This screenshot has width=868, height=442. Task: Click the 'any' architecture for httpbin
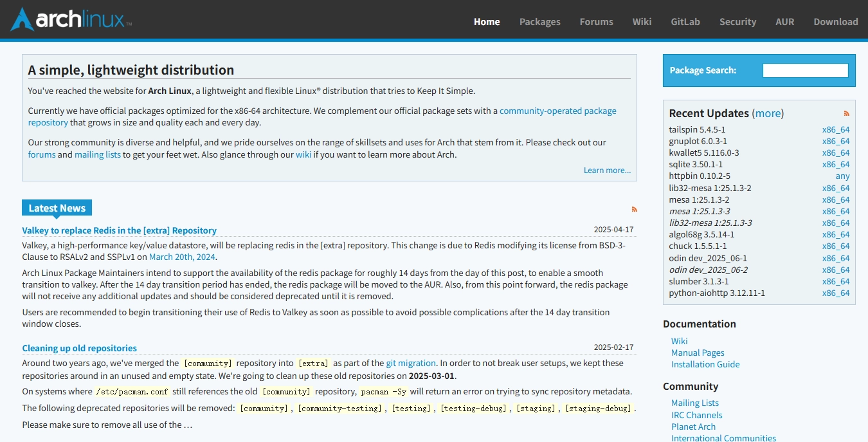842,176
